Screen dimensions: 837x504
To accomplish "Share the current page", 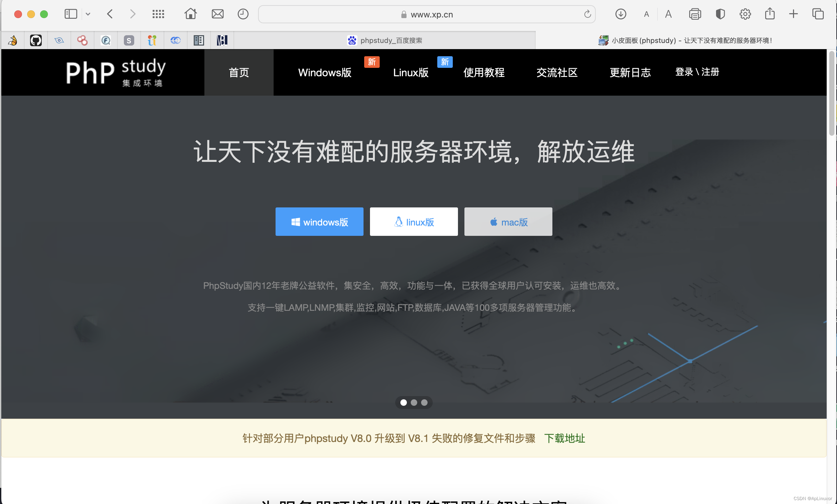I will point(770,14).
